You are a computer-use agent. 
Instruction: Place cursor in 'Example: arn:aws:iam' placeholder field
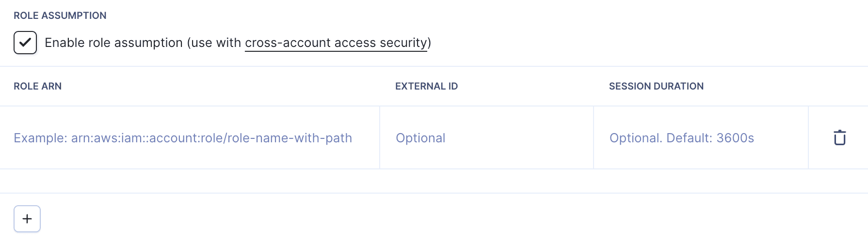coord(183,138)
